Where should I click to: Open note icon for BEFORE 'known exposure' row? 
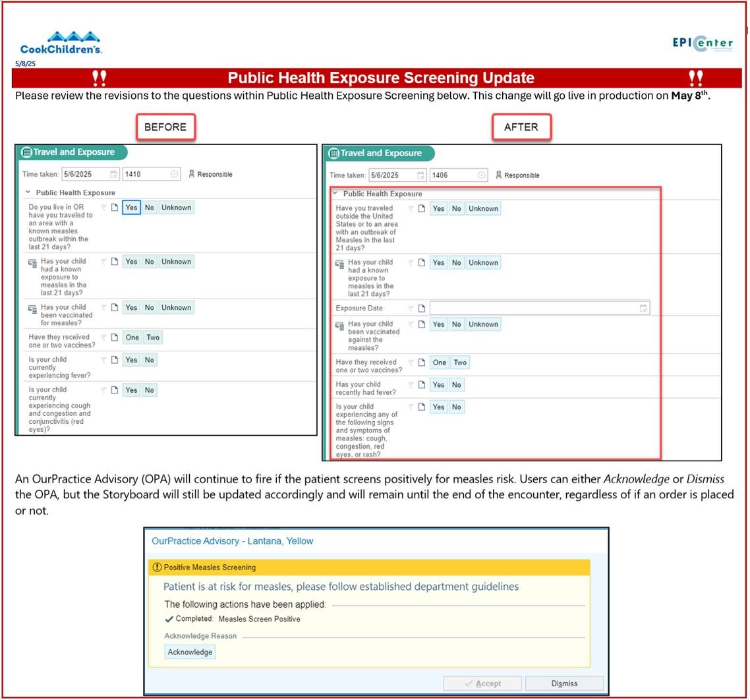click(114, 262)
